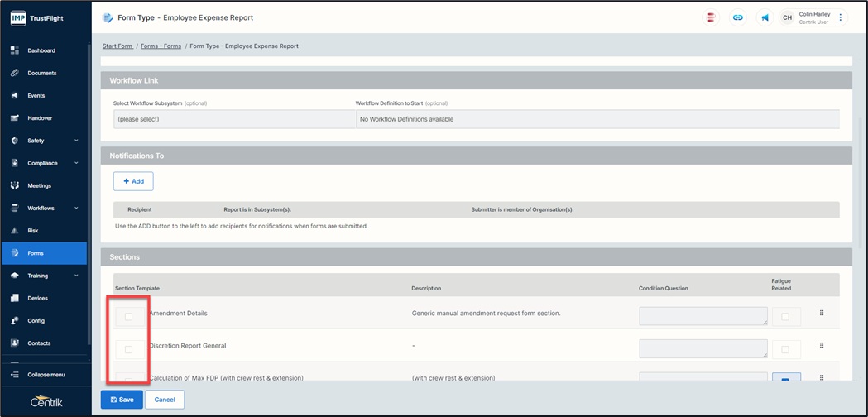Expand the Workflows submenu chevron
Screen dimensions: 868x417
point(76,208)
